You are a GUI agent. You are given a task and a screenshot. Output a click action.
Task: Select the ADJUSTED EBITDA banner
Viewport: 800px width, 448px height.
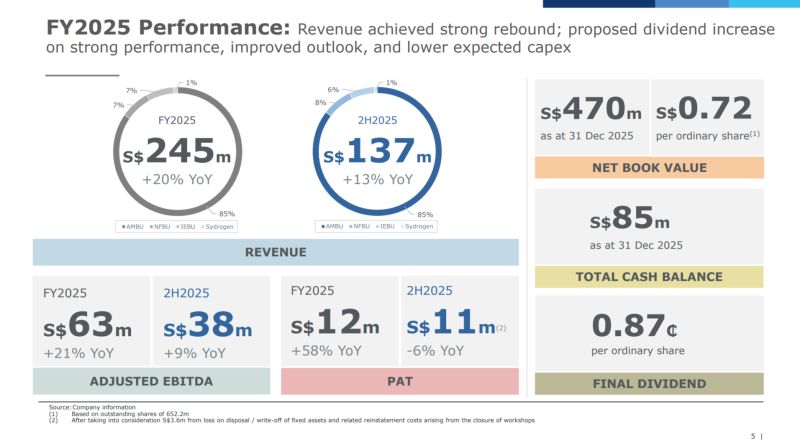(x=151, y=381)
